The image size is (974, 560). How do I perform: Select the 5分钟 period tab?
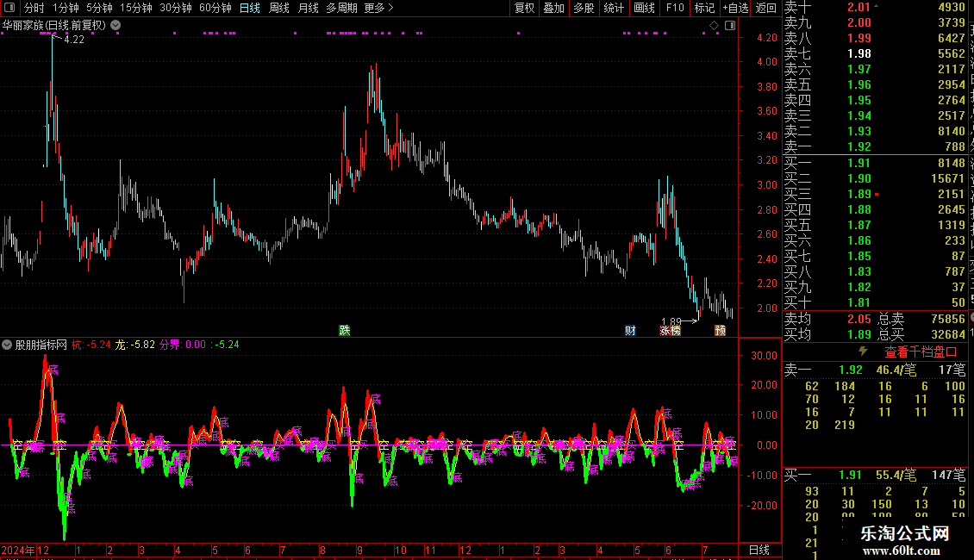(99, 8)
